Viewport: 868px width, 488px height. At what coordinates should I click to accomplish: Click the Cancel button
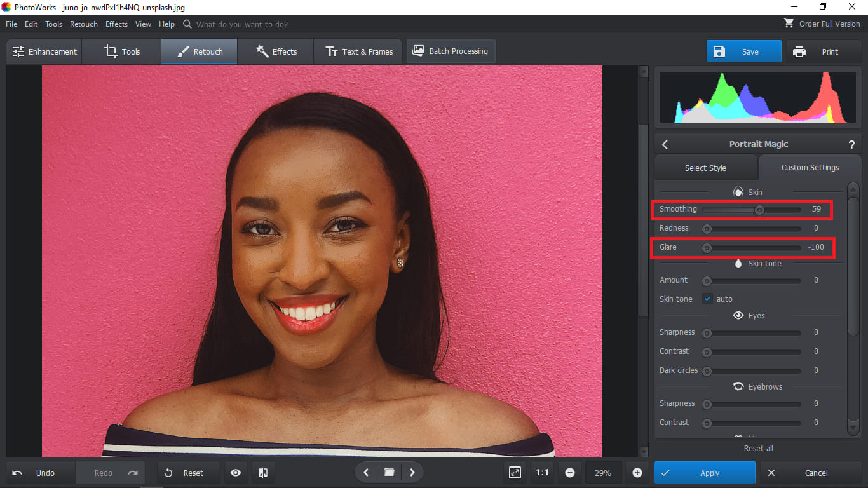pos(811,473)
